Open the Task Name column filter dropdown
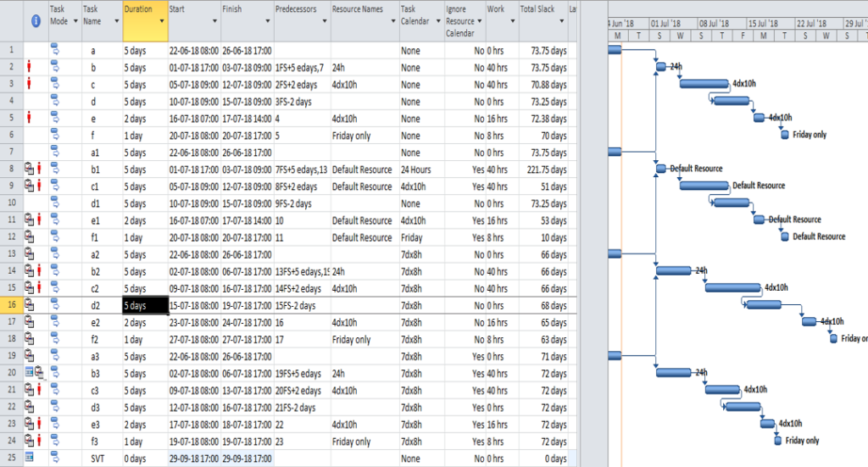The width and height of the screenshot is (868, 467). tap(116, 21)
